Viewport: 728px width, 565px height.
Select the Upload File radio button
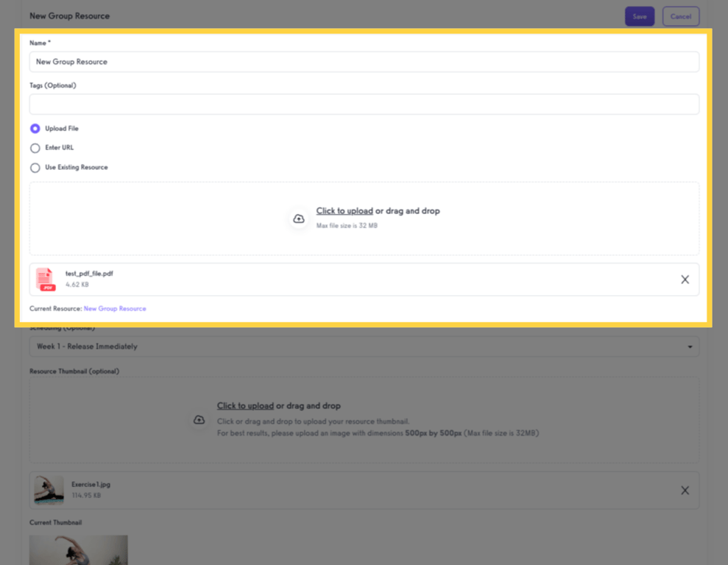point(35,128)
